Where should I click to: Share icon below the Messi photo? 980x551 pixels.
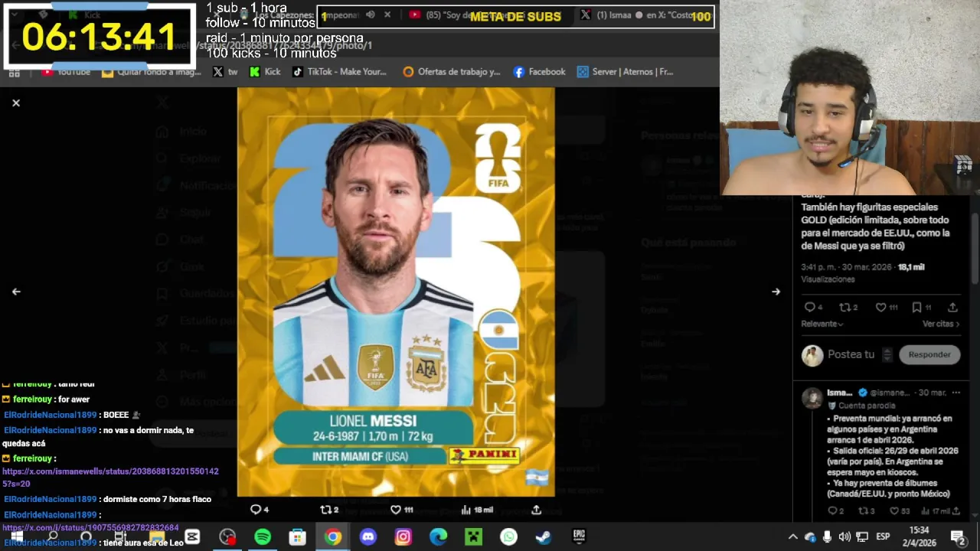point(536,510)
